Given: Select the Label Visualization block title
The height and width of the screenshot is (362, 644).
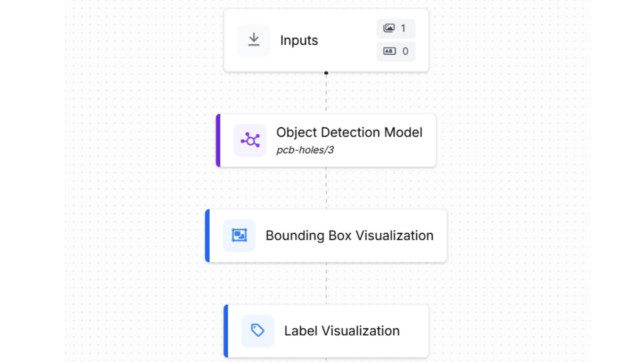Looking at the screenshot, I should pyautogui.click(x=342, y=331).
